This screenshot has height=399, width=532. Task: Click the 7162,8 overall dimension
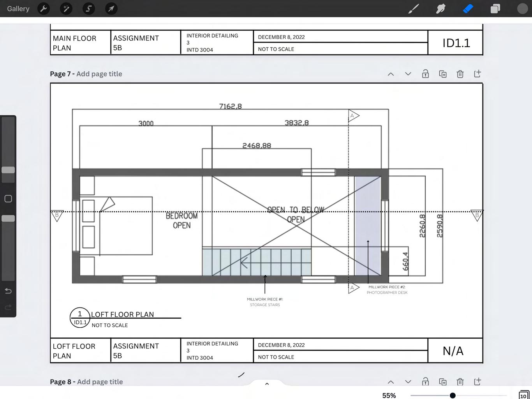231,106
